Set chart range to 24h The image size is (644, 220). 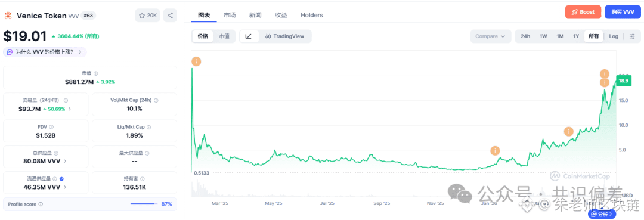[525, 36]
